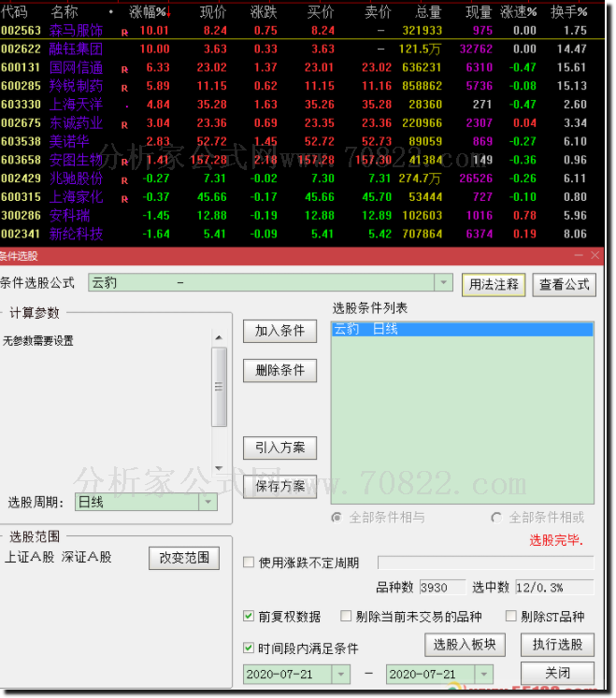Viewport: 616px width, 698px height.
Task: Close the 条件选股 dialog with the X icon
Action: [x=595, y=255]
